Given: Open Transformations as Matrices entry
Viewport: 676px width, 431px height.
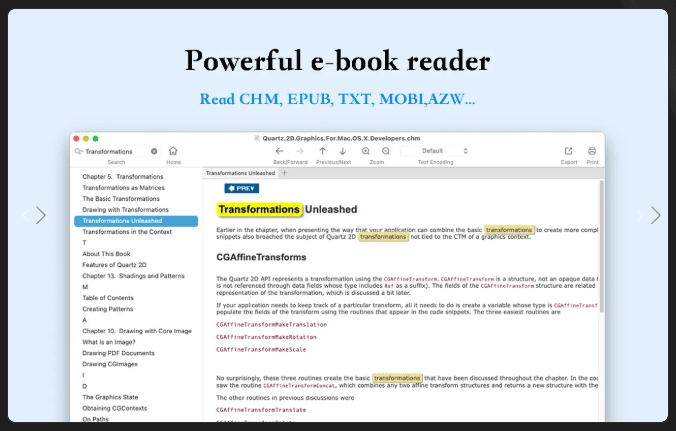Looking at the screenshot, I should [123, 187].
